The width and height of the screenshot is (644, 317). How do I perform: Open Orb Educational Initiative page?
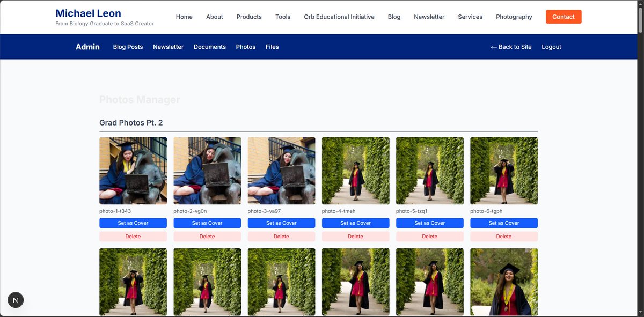[339, 17]
